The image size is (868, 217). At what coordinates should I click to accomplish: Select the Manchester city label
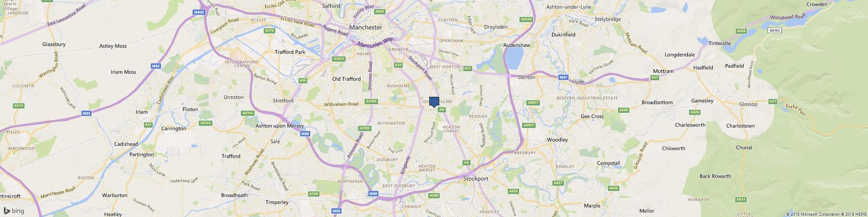(x=365, y=27)
